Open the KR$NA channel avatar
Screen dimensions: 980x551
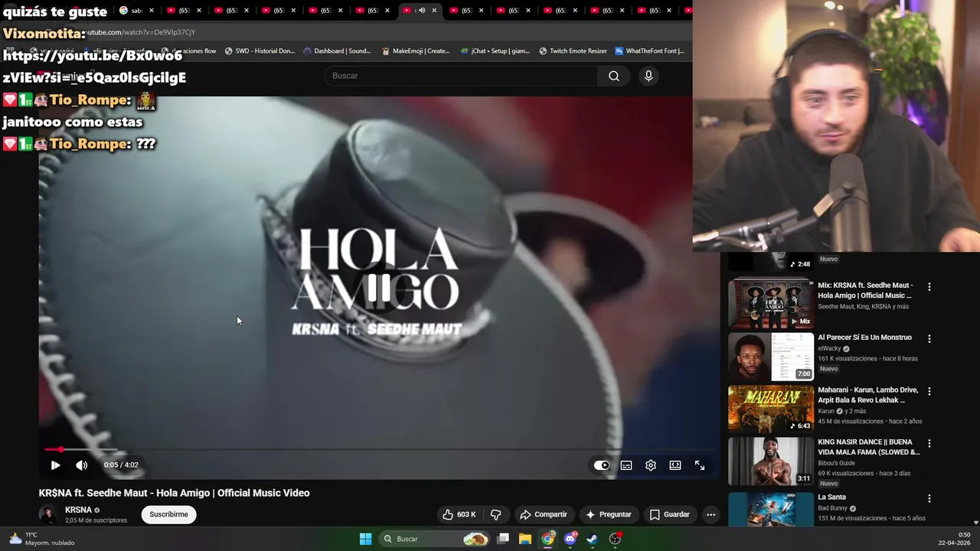tap(48, 514)
